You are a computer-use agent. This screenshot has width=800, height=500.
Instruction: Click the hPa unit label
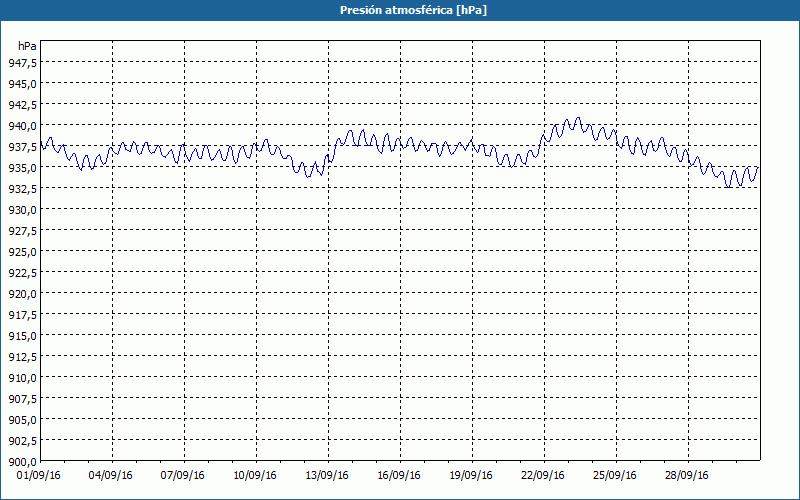[x=27, y=46]
